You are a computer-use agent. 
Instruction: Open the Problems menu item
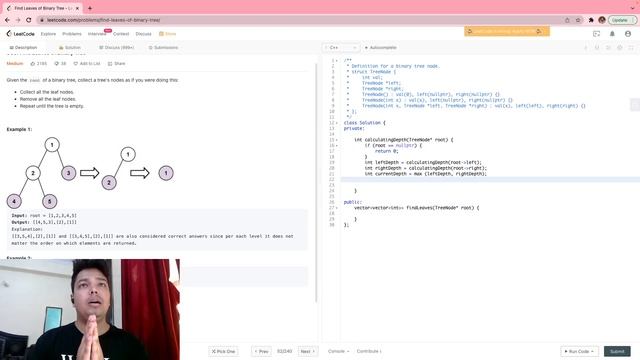click(72, 34)
